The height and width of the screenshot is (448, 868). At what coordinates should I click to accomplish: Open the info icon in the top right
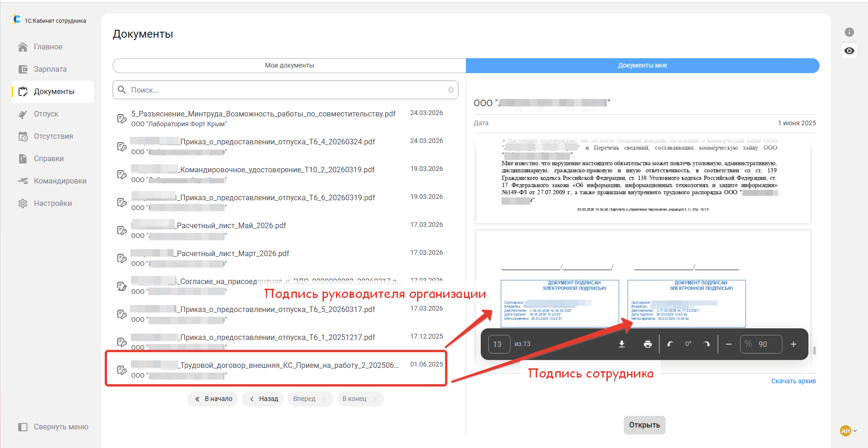849,32
